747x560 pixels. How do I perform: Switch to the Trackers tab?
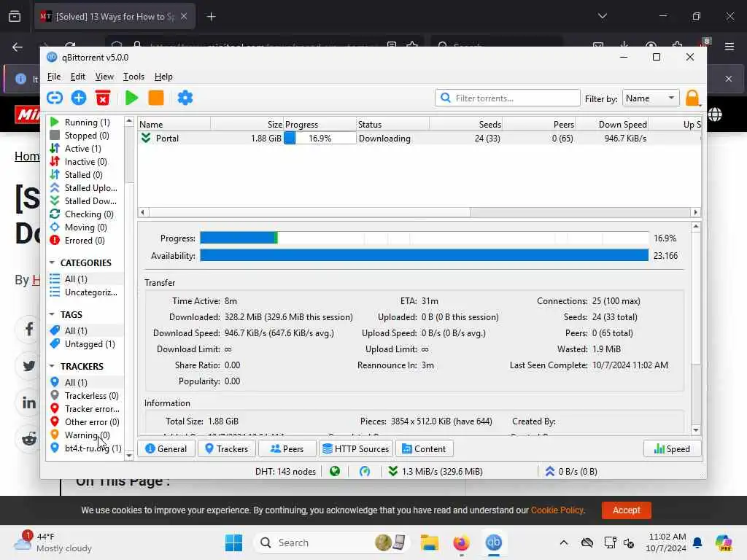pos(226,448)
